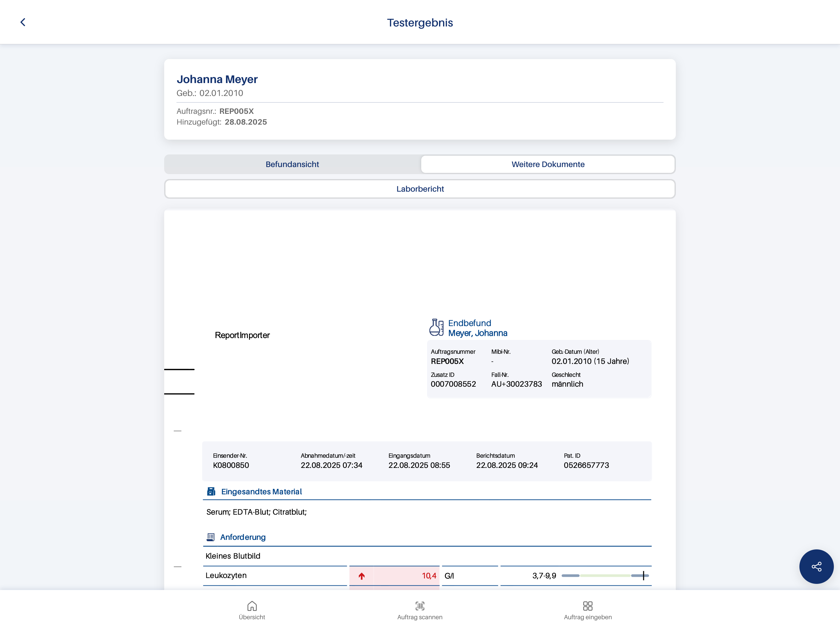Screen dimensions: 840x630
Task: Click the Einsender-Nr. K0800850 field
Action: (231, 465)
